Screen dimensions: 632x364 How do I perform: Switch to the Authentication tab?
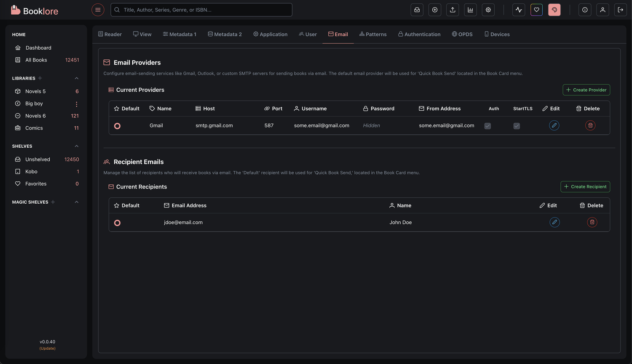click(419, 35)
